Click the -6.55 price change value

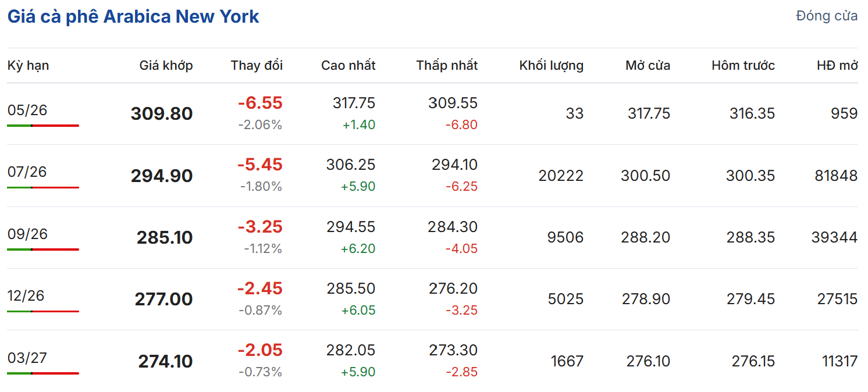260,104
